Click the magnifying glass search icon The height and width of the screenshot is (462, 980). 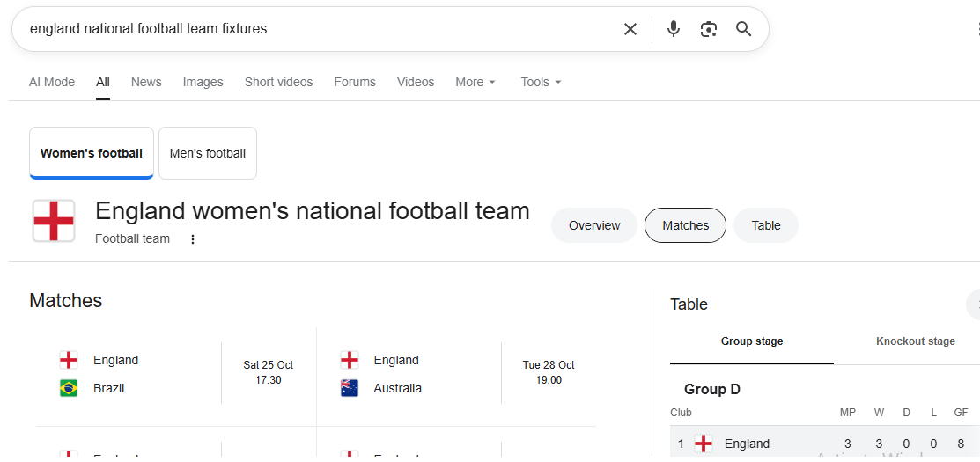(x=744, y=29)
